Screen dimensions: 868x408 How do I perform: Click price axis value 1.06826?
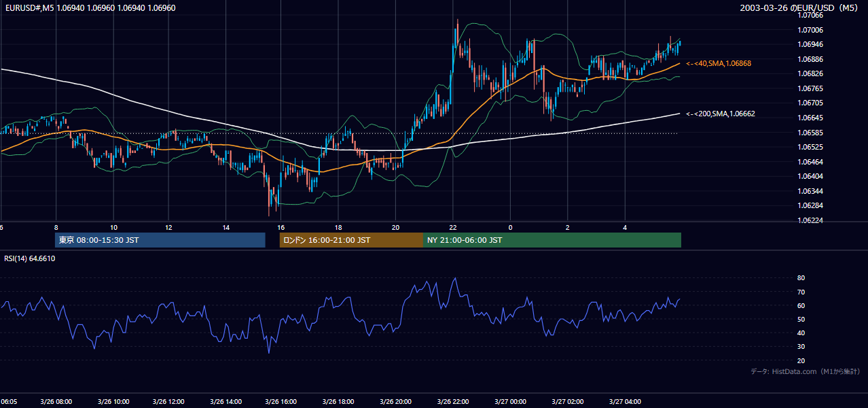(810, 73)
